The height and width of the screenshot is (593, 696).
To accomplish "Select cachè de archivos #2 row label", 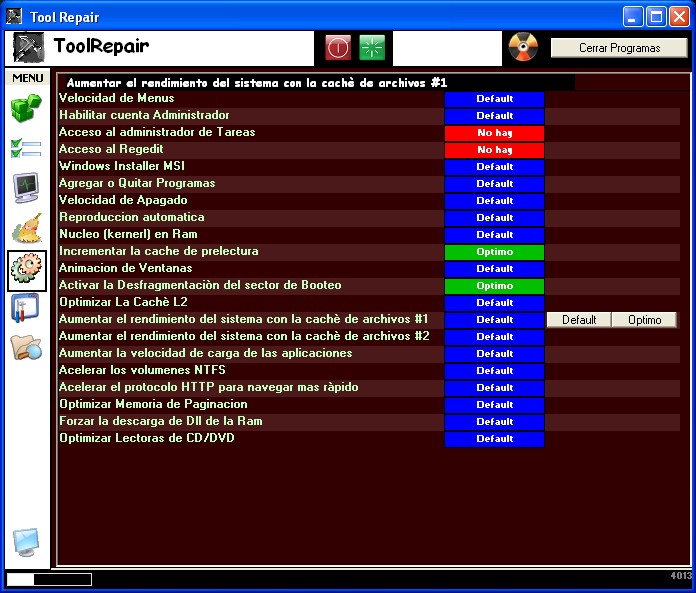I will pyautogui.click(x=244, y=336).
